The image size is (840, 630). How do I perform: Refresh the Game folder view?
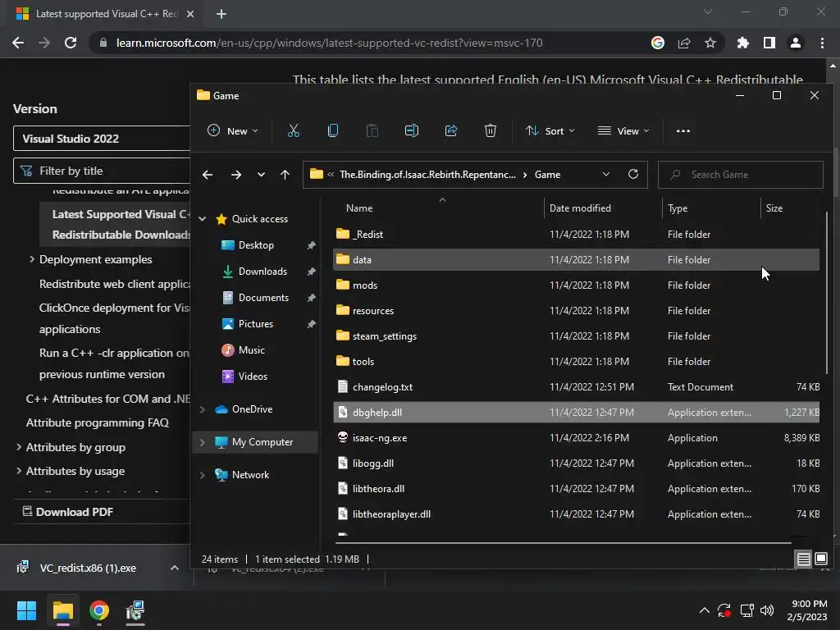click(632, 174)
